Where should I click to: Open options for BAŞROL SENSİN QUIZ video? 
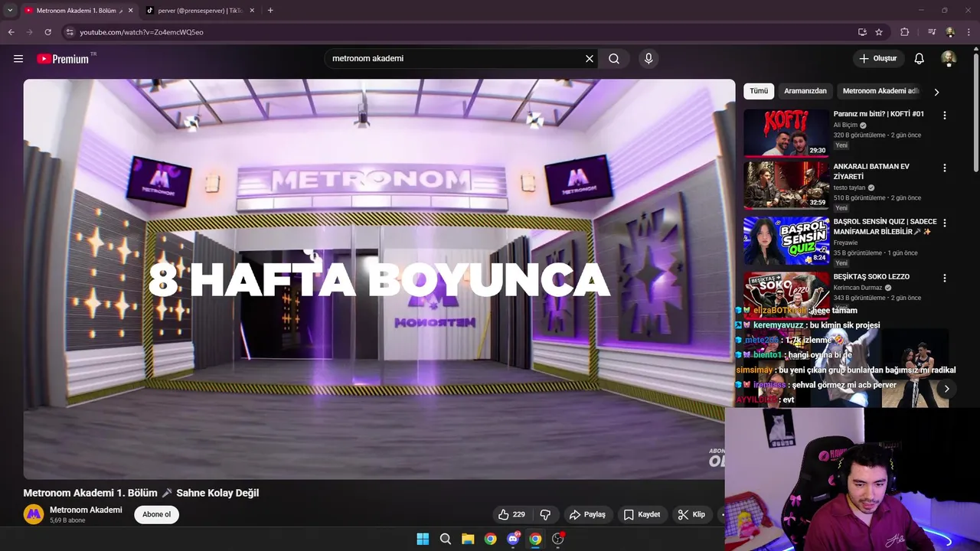point(945,223)
